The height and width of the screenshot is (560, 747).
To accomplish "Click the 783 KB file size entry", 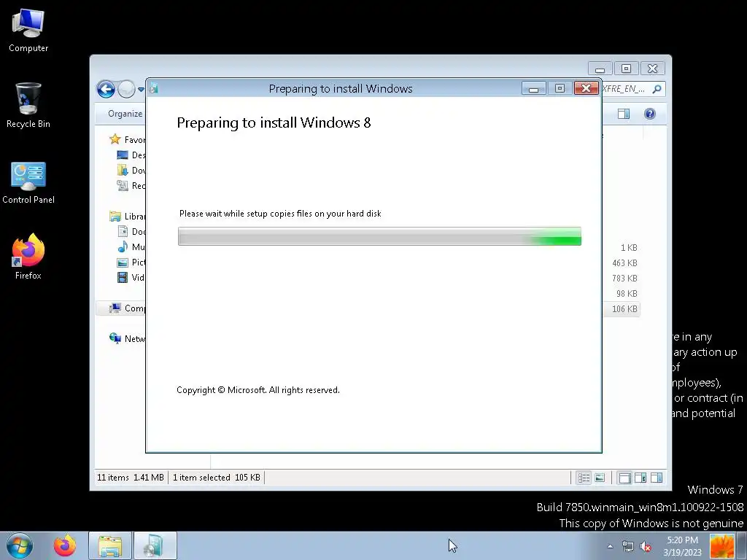I will [x=624, y=278].
